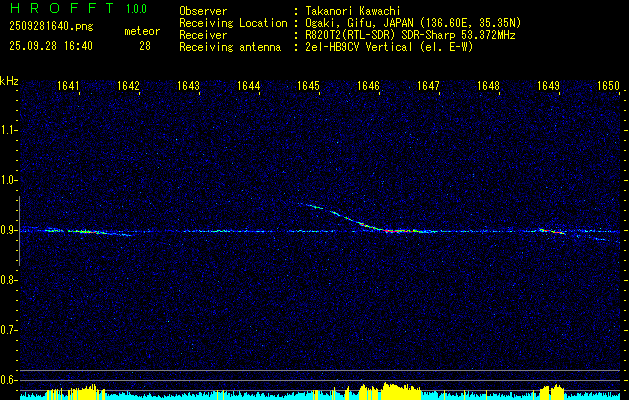This screenshot has height=400, width=629.
Task: Select the 1650 time marker
Action: [608, 87]
